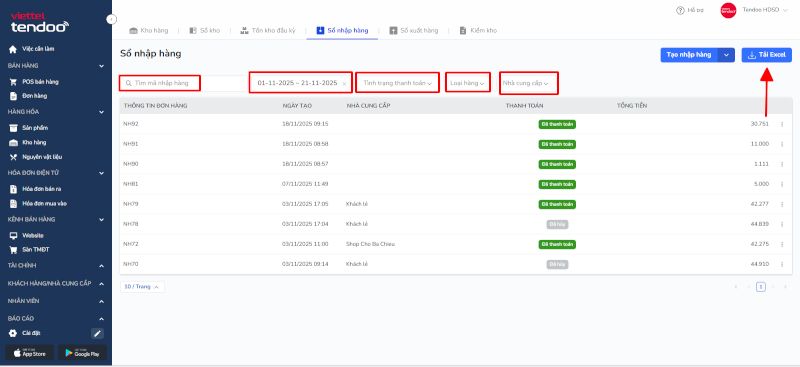Open order NH79 row
This screenshot has width=800, height=367.
coord(456,204)
